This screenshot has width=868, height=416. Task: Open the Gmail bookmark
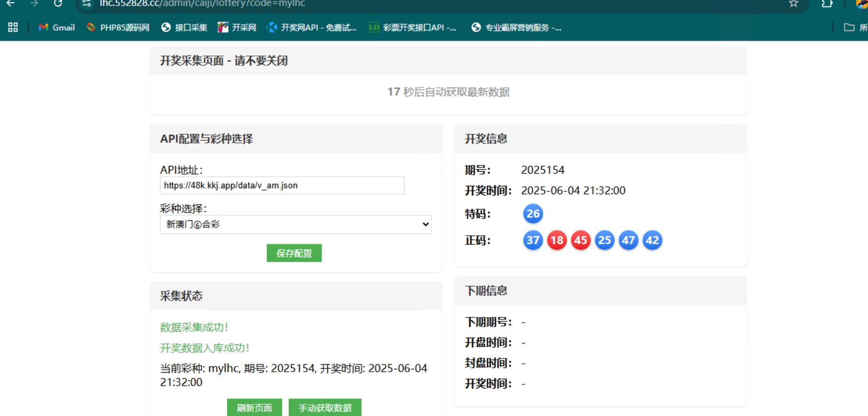coord(57,27)
